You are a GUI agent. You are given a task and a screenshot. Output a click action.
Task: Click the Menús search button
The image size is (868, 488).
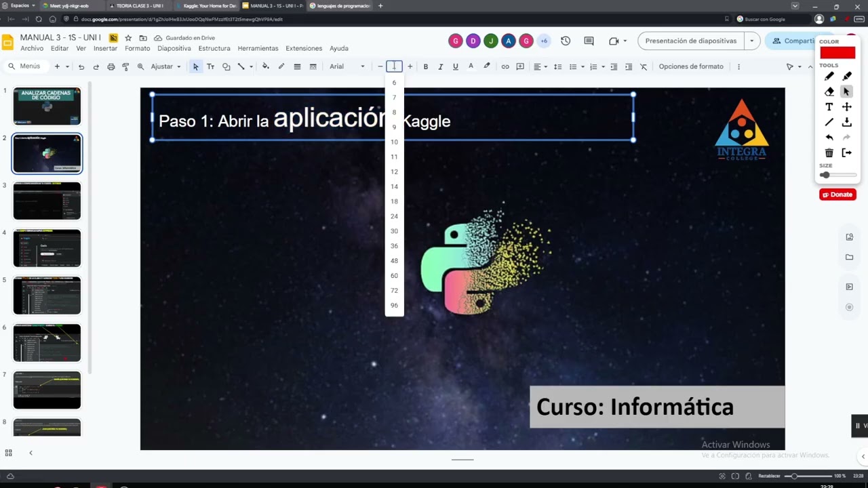click(x=24, y=66)
